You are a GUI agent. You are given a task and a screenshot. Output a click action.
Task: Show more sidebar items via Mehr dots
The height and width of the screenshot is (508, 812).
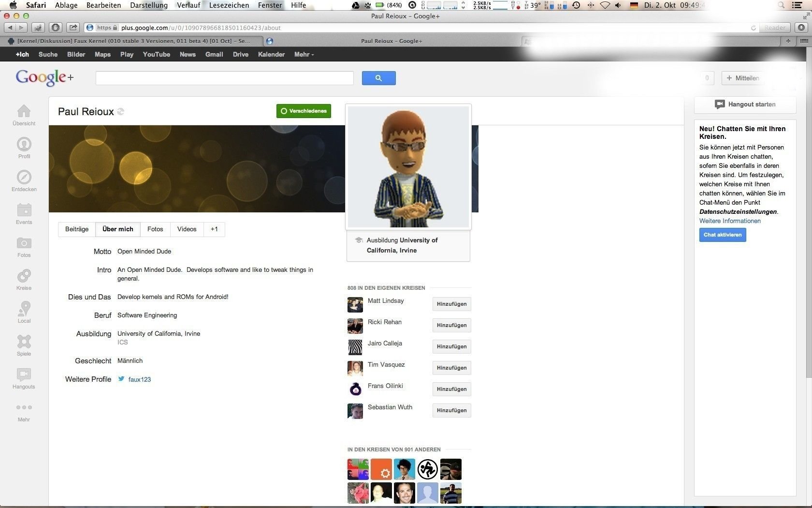pos(24,407)
